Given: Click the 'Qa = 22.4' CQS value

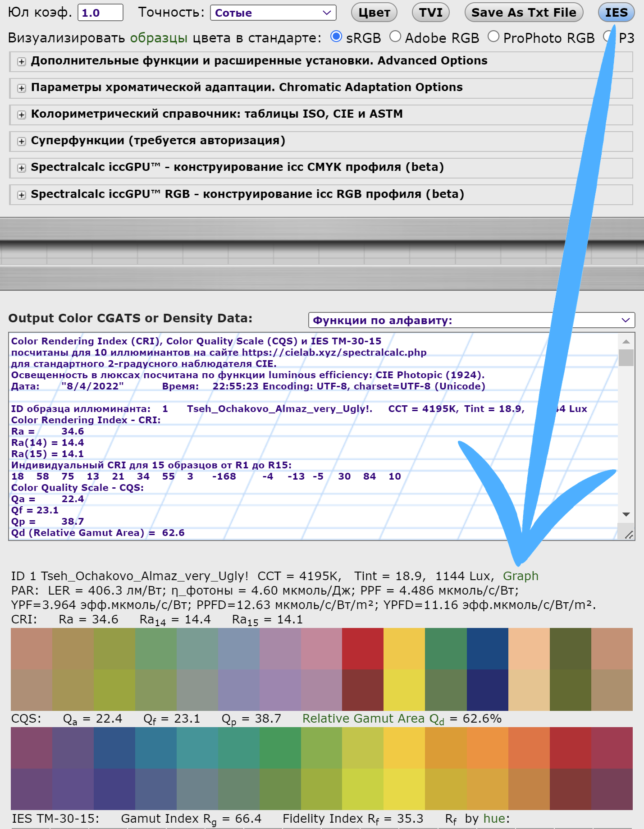Looking at the screenshot, I should [92, 719].
